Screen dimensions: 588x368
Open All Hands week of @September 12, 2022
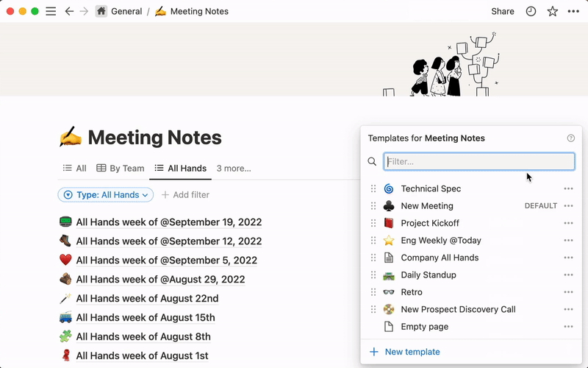169,241
